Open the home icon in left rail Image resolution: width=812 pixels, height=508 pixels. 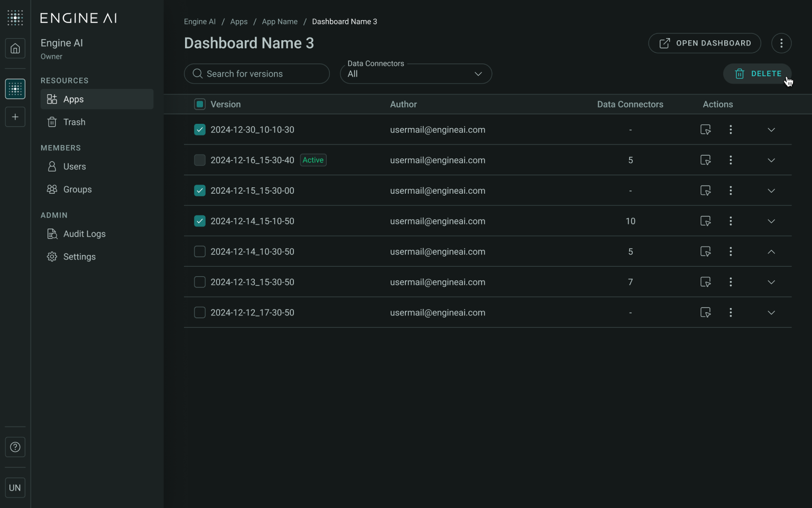(x=15, y=49)
